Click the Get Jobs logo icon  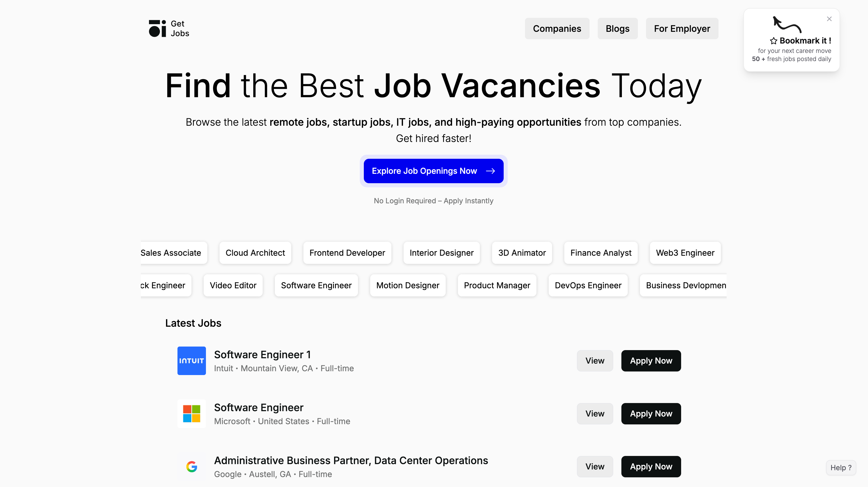157,28
